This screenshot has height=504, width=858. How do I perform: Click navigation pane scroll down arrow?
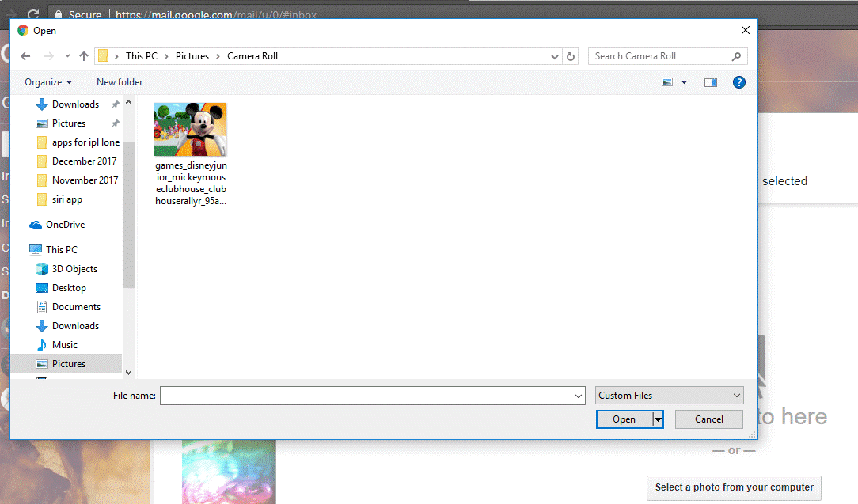point(128,372)
